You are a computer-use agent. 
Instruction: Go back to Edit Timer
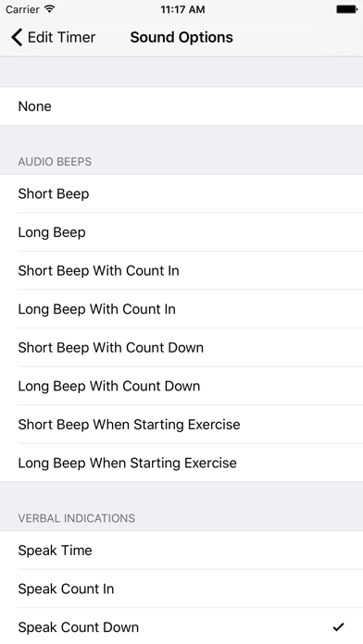click(54, 37)
